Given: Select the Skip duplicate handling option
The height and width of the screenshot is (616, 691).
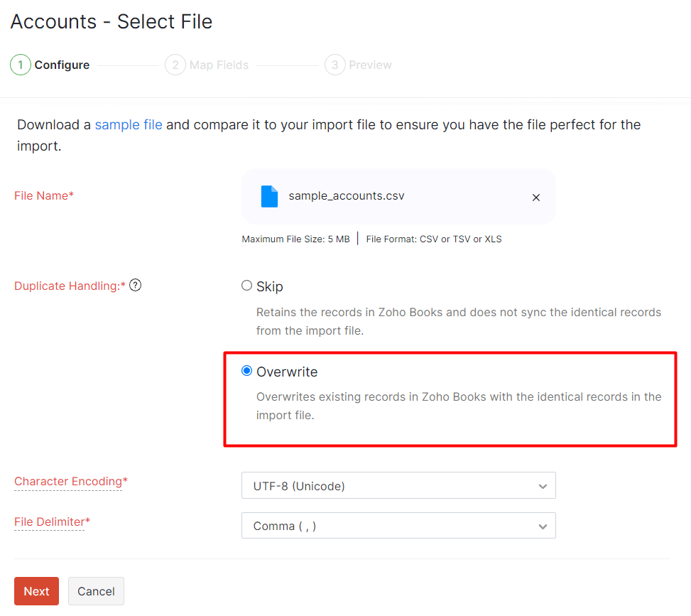Looking at the screenshot, I should click(246, 285).
